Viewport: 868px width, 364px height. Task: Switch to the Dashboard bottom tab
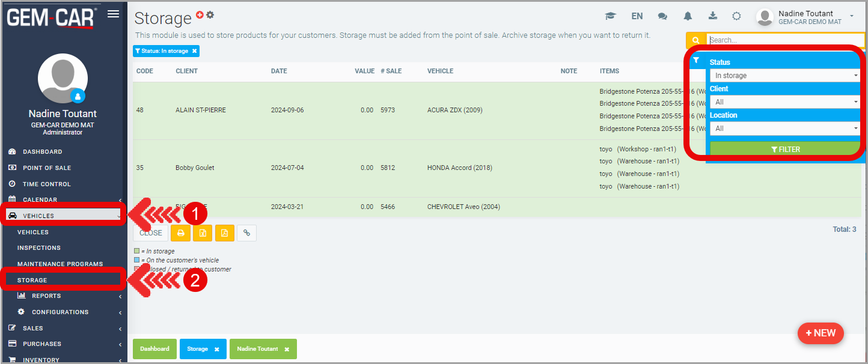(154, 349)
